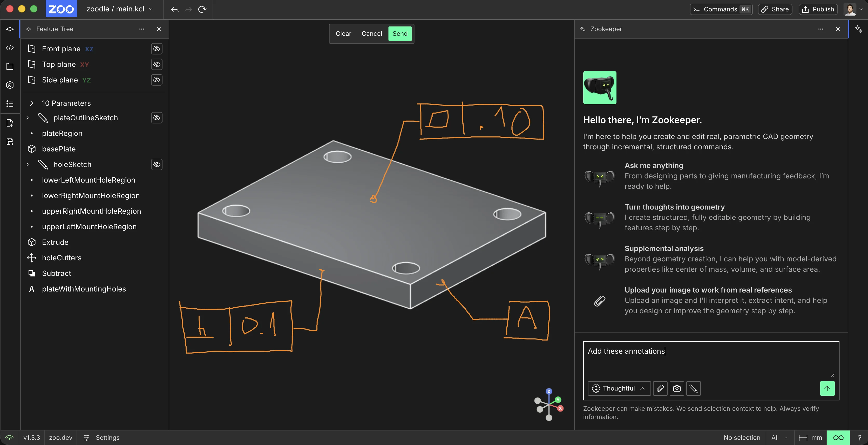The height and width of the screenshot is (445, 868).
Task: Open the Feature Tree sidebar icon
Action: [x=10, y=29]
